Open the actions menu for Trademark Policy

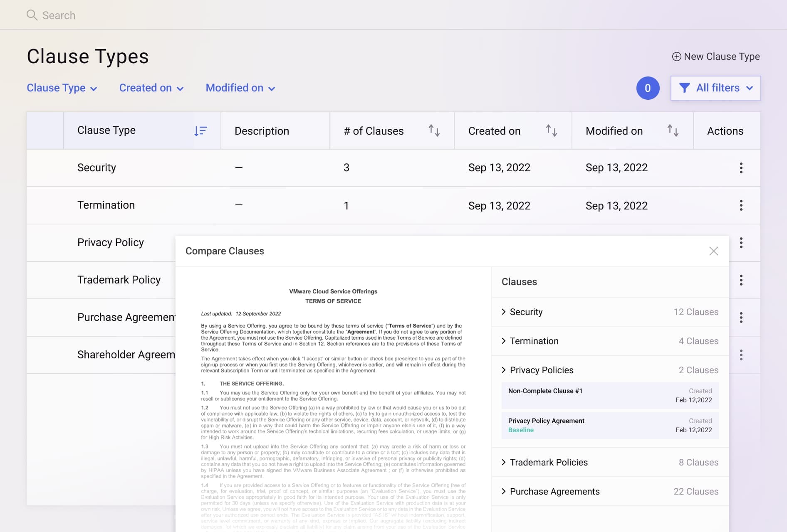pos(741,280)
